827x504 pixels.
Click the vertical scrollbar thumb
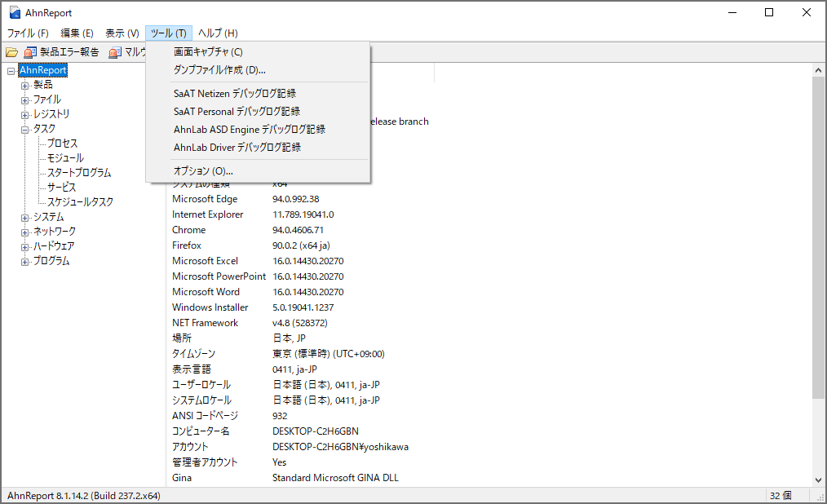pos(818,237)
